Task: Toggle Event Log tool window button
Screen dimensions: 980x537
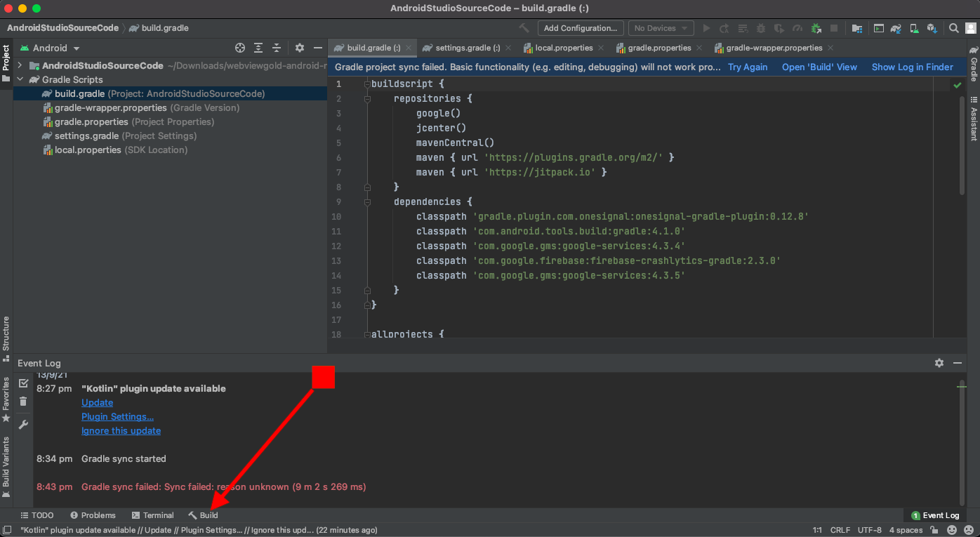Action: tap(935, 515)
